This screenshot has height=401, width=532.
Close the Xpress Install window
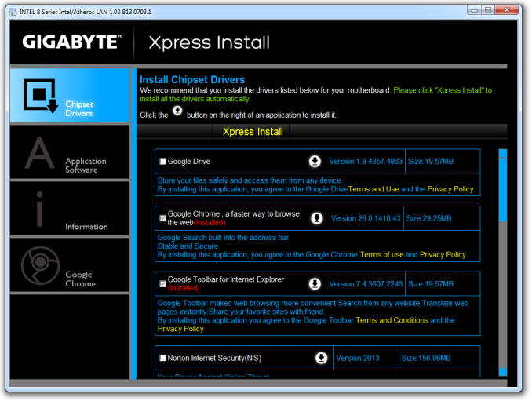[x=507, y=10]
